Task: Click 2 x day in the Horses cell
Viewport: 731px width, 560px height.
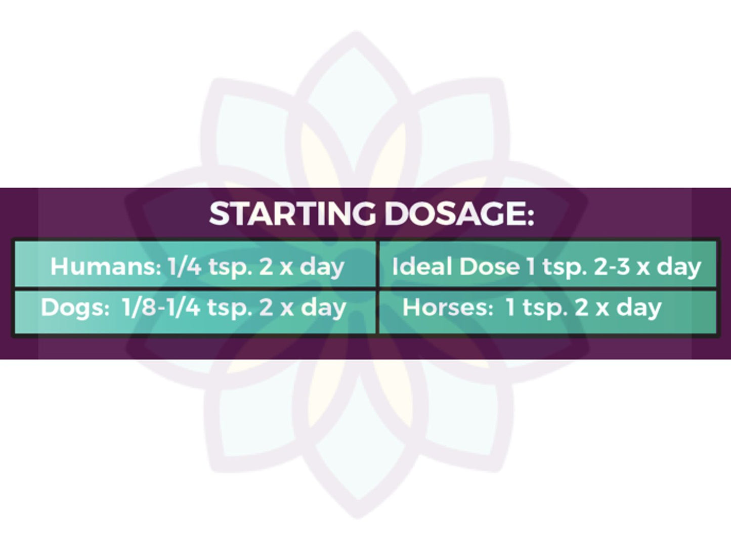Action: 618,308
